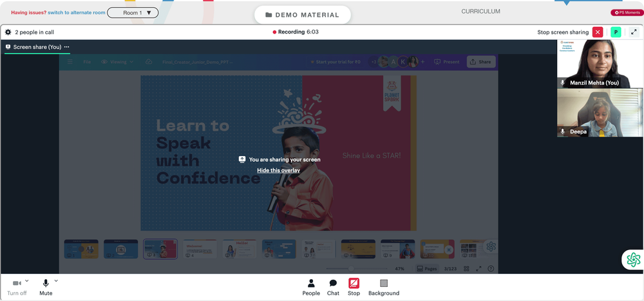Select slide thumbnail 5 Hello
The image size is (644, 301).
[239, 249]
